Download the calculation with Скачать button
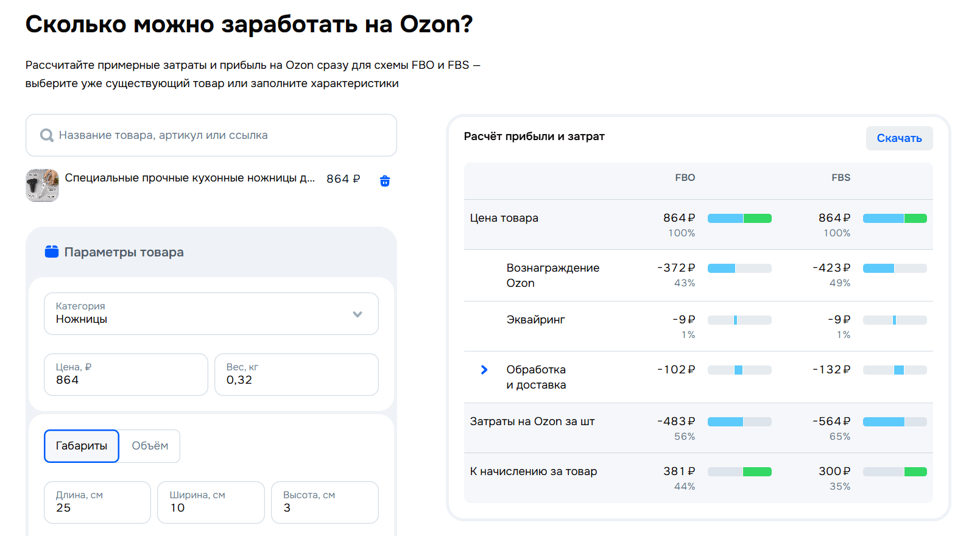980x536 pixels. click(899, 138)
